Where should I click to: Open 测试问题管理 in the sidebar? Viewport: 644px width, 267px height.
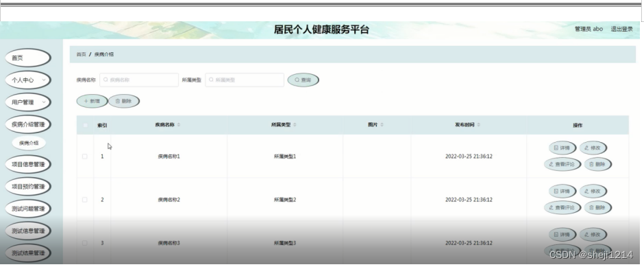click(28, 209)
